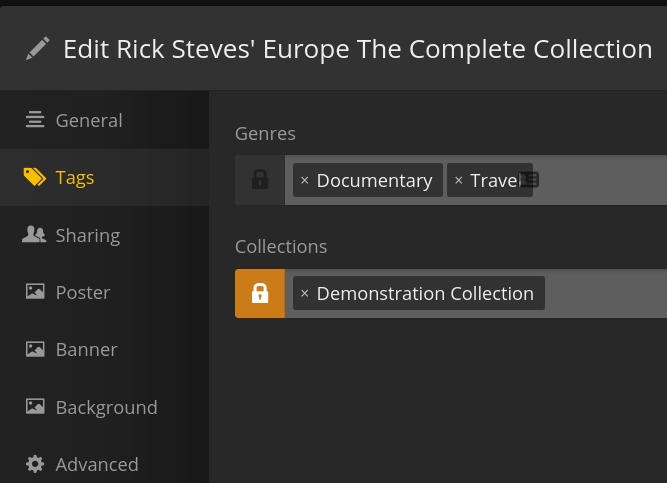Select the Documentary tag label

(374, 181)
